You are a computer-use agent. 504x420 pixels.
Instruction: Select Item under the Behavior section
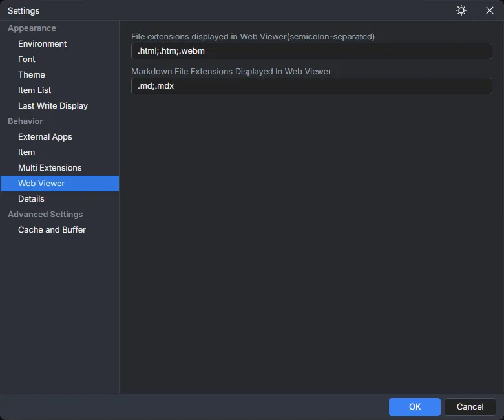[26, 152]
